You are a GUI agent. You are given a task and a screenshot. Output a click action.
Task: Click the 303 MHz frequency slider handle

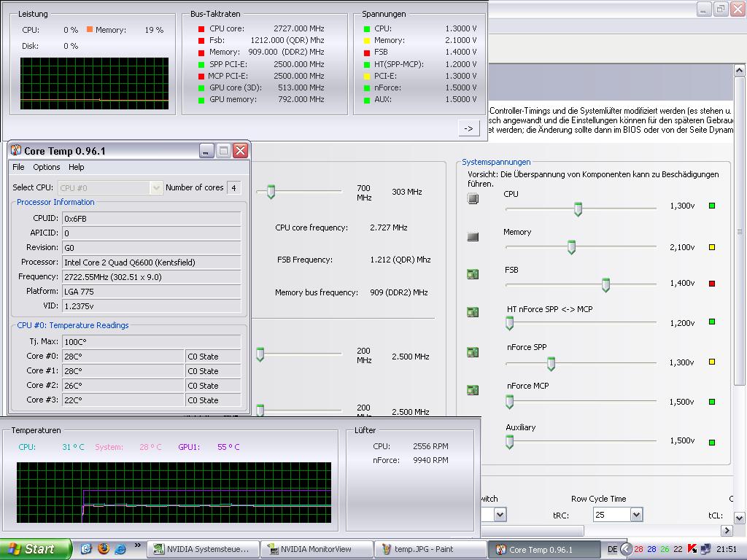[271, 192]
